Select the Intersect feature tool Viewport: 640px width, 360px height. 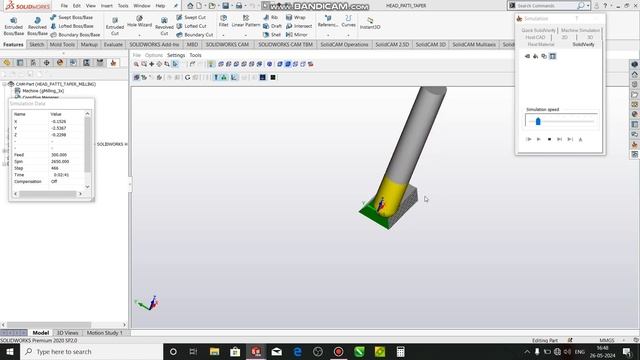pos(299,26)
